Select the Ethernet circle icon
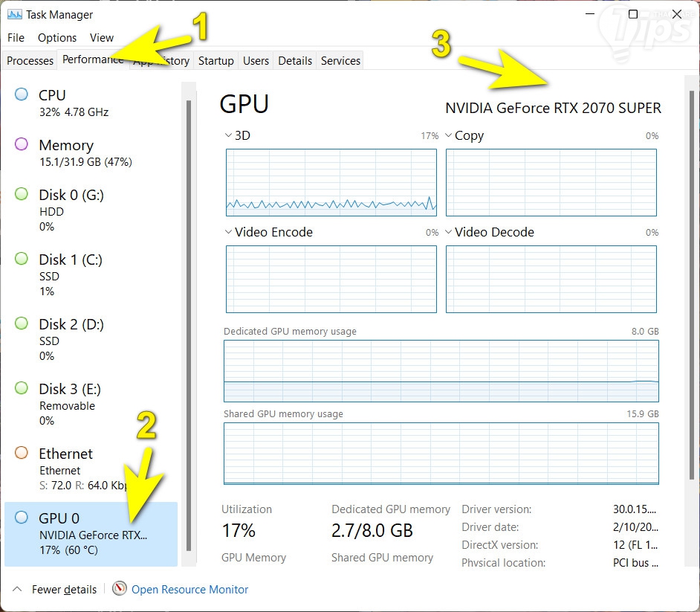Screen dimensions: 700x612 tap(22, 453)
